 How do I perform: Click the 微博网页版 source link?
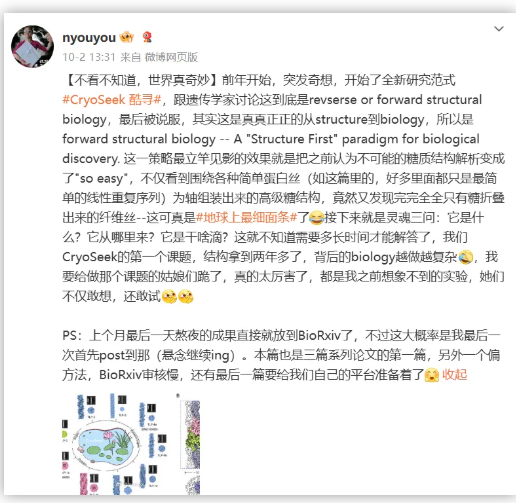[171, 57]
